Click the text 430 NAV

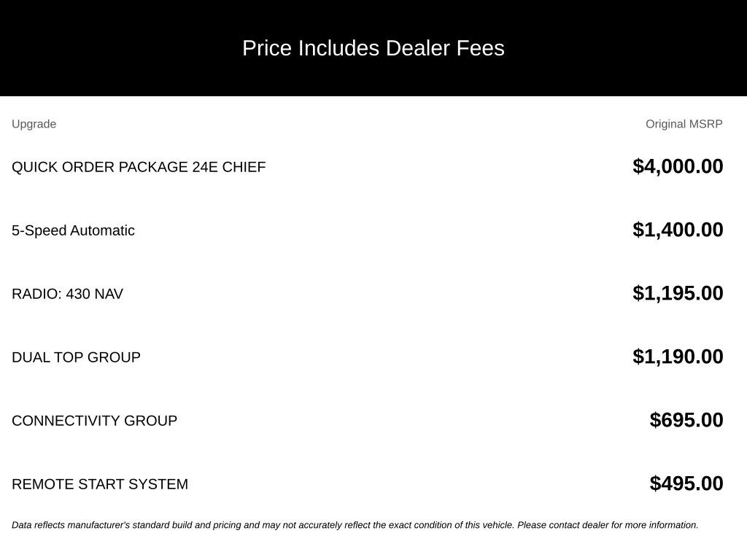point(94,294)
